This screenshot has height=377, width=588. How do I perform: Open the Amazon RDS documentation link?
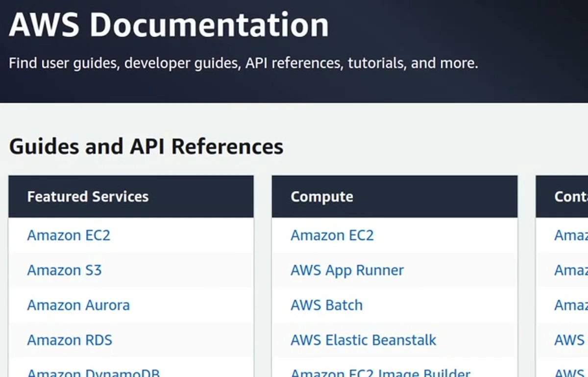pyautogui.click(x=70, y=340)
